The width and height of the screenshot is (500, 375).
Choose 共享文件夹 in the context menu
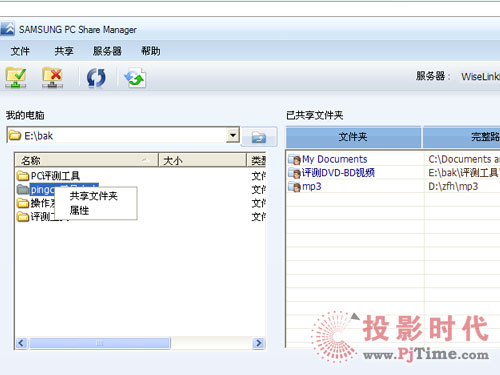(94, 196)
